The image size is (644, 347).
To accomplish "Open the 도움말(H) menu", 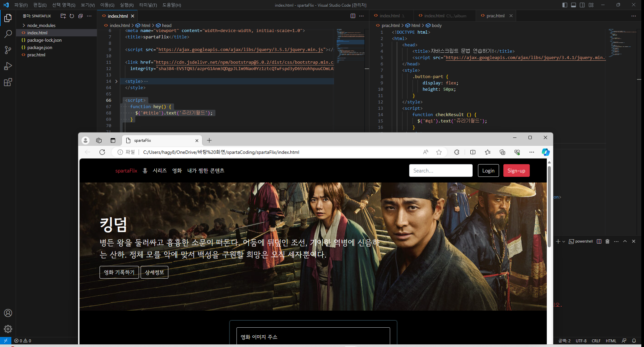I will click(x=172, y=5).
